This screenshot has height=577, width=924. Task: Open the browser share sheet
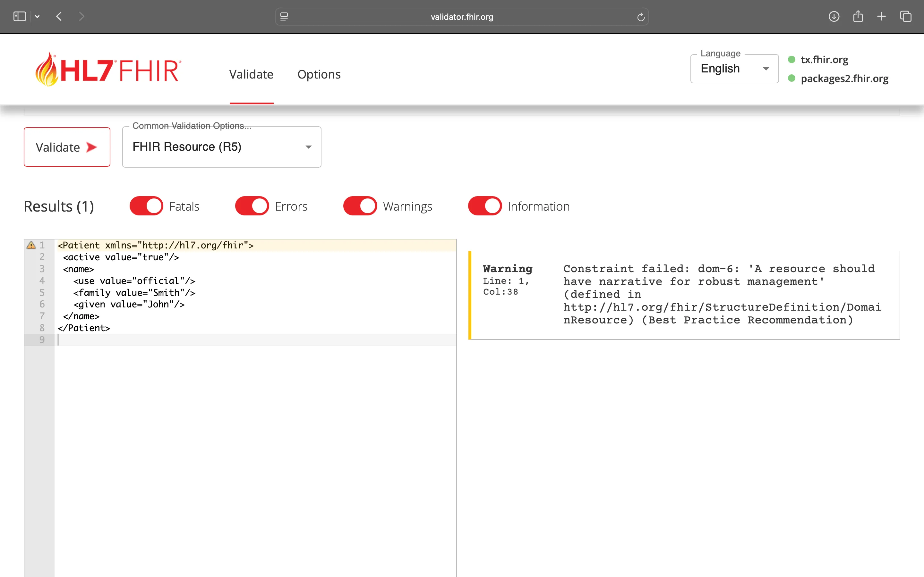coord(858,16)
